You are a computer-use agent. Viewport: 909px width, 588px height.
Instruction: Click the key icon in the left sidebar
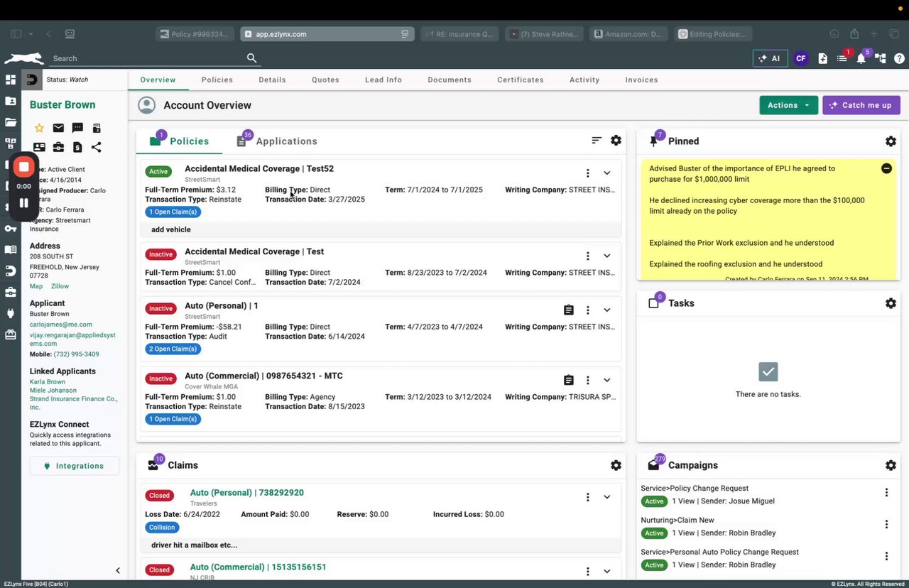(x=11, y=229)
